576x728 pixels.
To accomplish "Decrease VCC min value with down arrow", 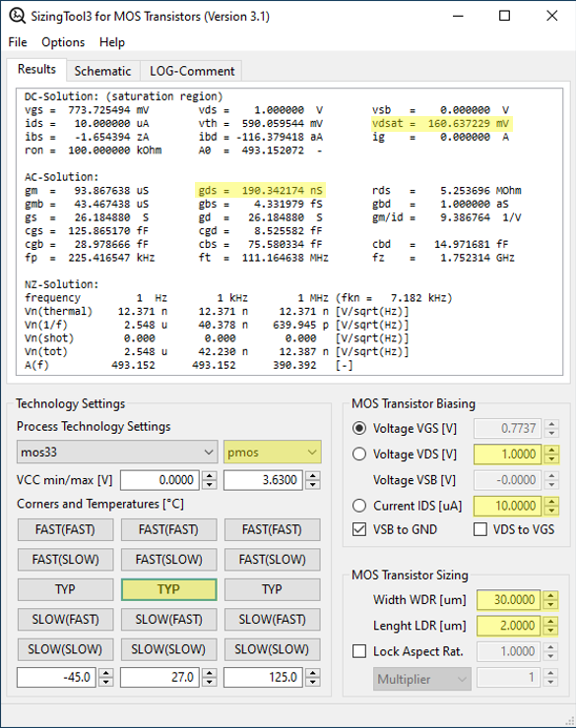I will point(210,485).
